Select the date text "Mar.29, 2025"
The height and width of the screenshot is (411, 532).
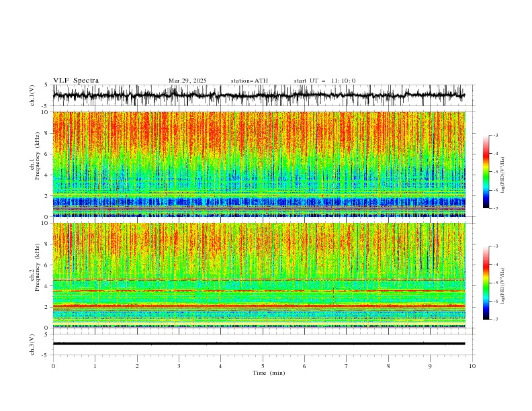[187, 81]
